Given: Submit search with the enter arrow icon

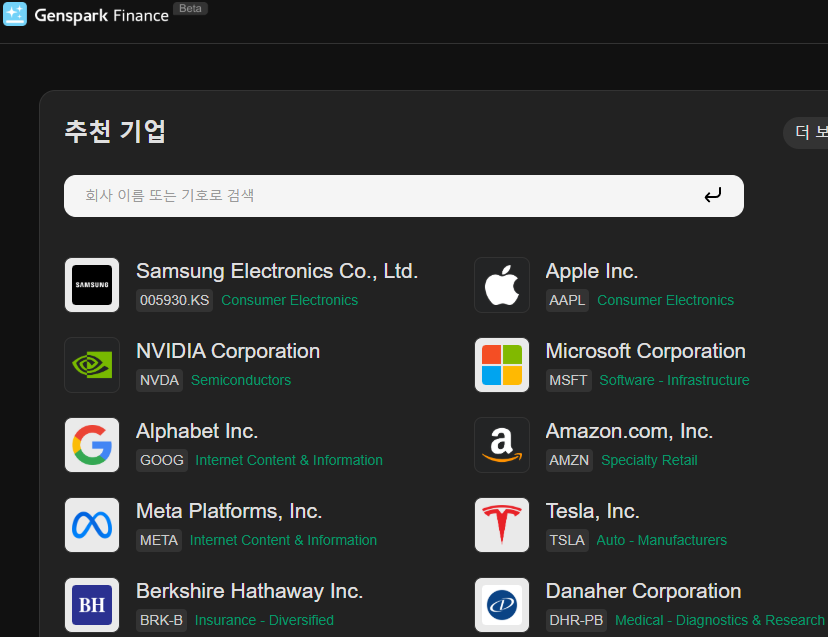Looking at the screenshot, I should (x=712, y=195).
